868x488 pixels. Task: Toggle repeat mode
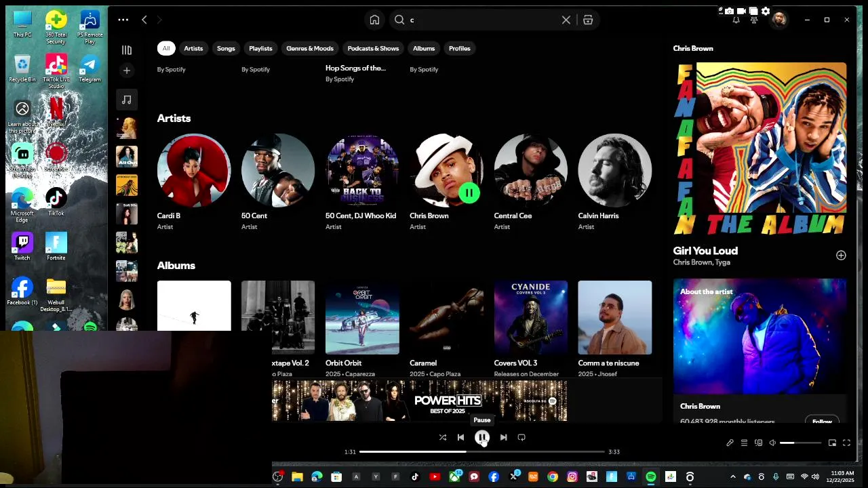tap(521, 437)
